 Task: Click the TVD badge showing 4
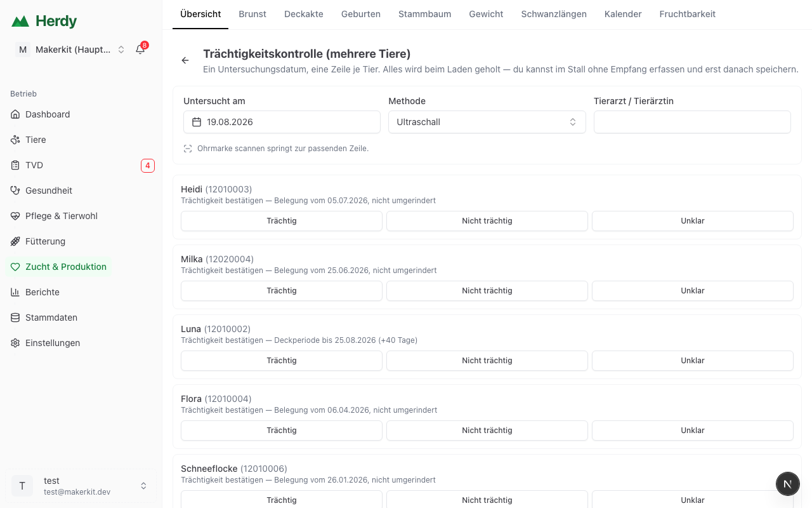[x=148, y=166]
